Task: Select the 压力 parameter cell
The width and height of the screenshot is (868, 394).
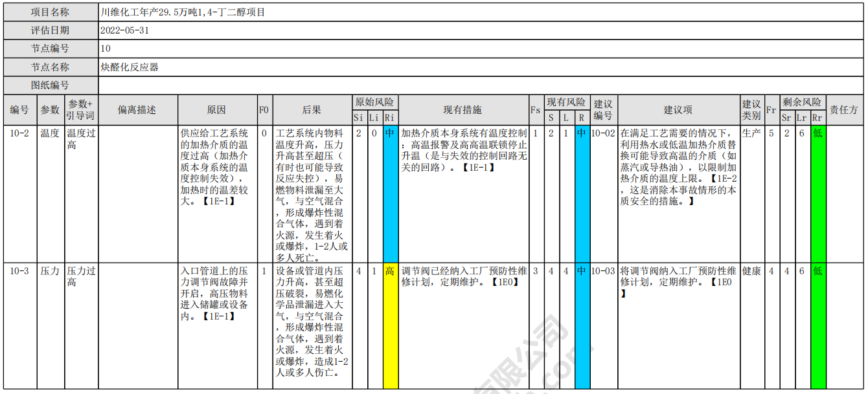Action: 51,325
